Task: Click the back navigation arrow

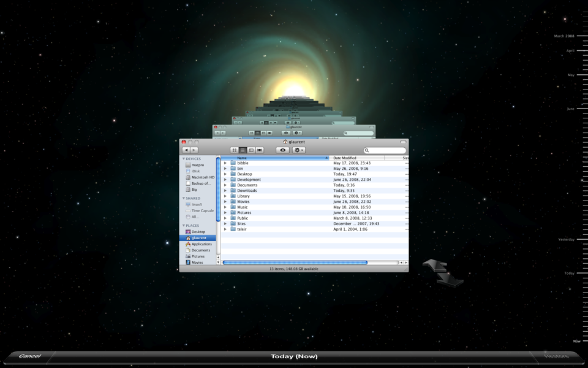Action: coord(185,149)
